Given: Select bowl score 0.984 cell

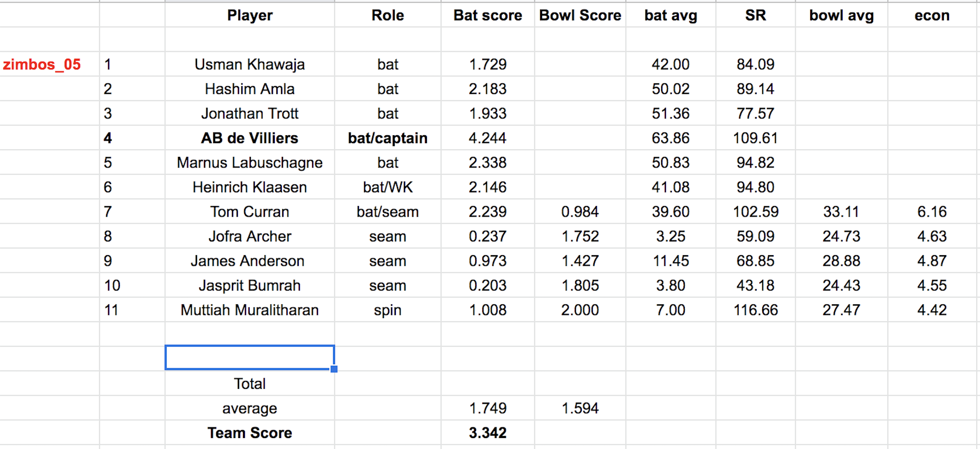Looking at the screenshot, I should [x=580, y=212].
